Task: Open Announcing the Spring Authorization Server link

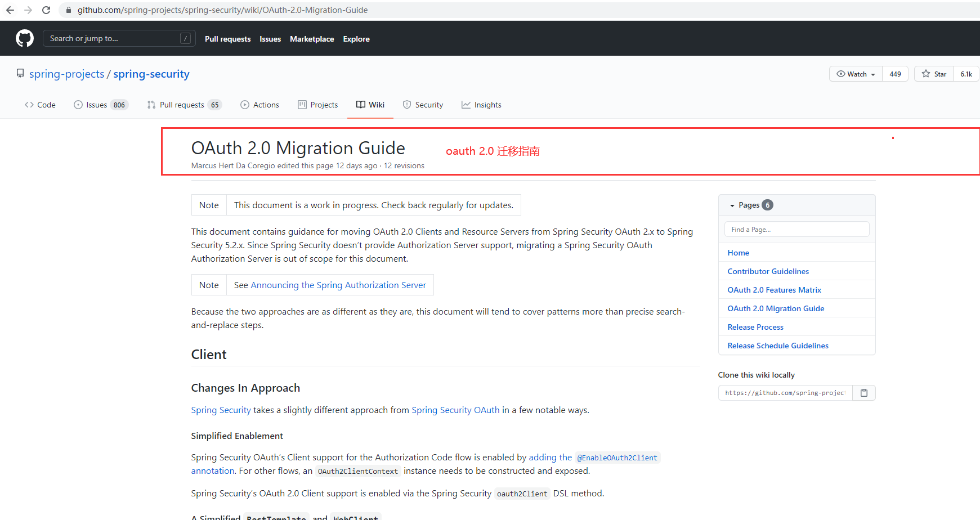Action: (x=338, y=285)
